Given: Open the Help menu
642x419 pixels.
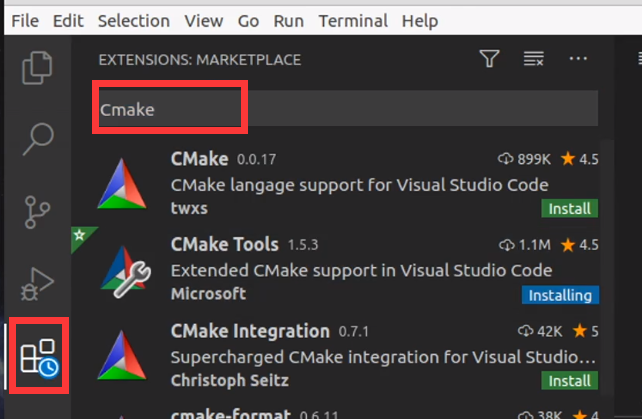Looking at the screenshot, I should (x=420, y=20).
